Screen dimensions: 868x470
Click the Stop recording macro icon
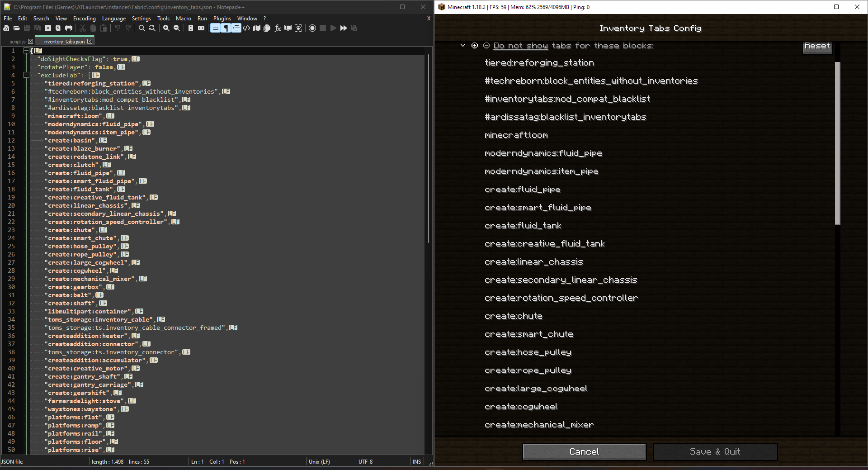tap(323, 28)
